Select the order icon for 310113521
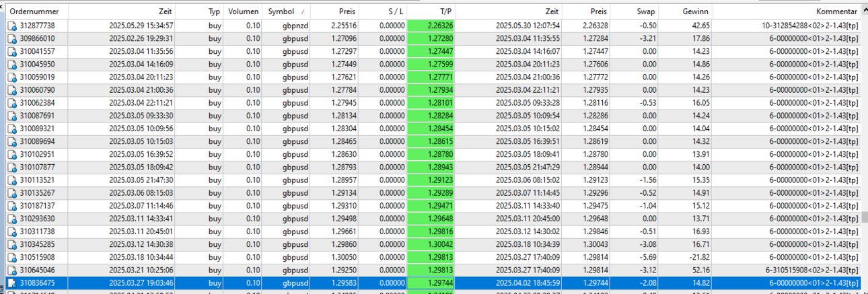 [x=12, y=180]
